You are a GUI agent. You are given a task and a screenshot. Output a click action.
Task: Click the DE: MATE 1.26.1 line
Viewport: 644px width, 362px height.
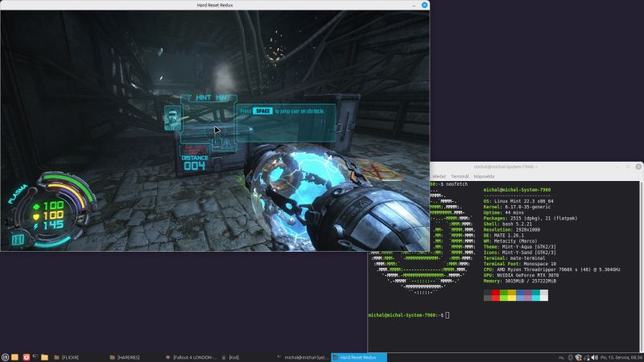504,236
